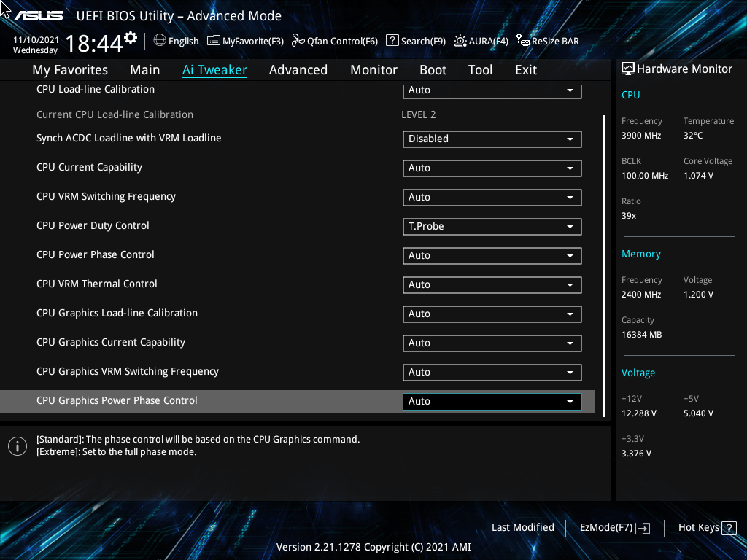This screenshot has width=747, height=560.
Task: Open CPU VRM Switching Frequency dropdown
Action: 492,197
